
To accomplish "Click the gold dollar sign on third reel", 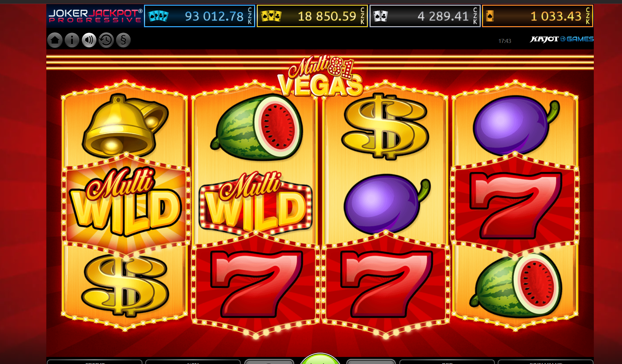I will click(385, 126).
